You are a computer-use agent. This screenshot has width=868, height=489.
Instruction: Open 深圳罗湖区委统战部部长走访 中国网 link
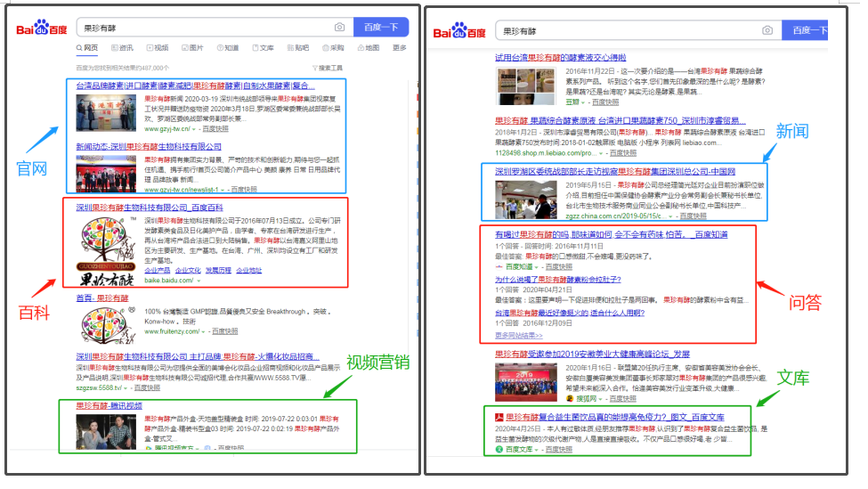pos(615,172)
